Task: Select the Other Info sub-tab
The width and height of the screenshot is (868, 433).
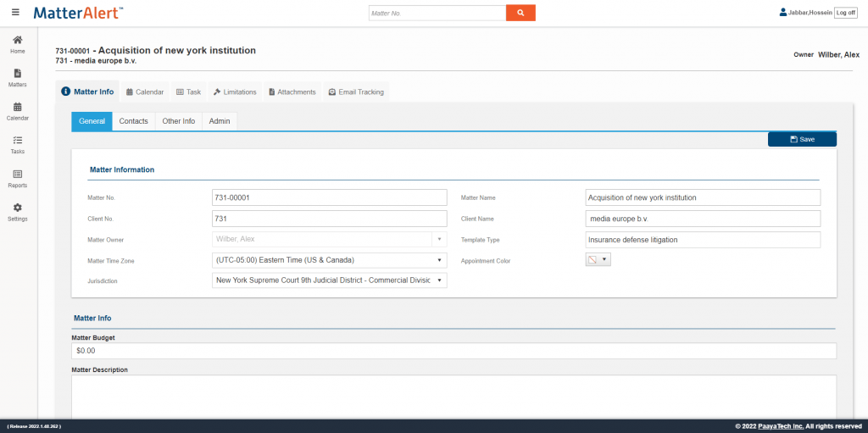Action: [x=178, y=121]
